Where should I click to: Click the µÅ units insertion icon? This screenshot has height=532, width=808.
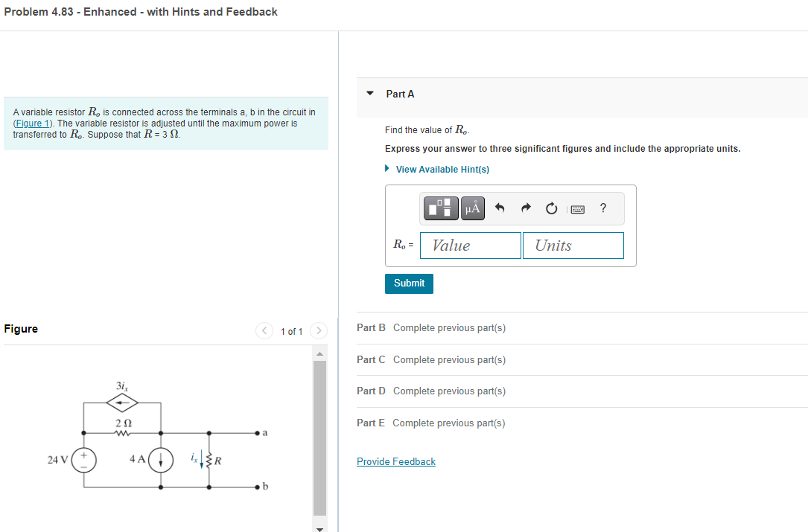pyautogui.click(x=471, y=208)
